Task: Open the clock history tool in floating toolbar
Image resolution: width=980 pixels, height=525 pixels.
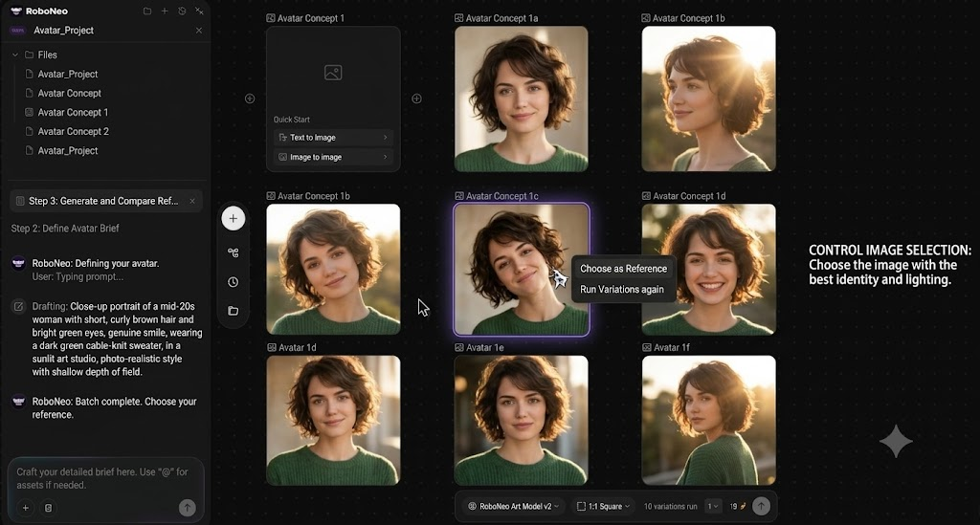Action: (x=234, y=282)
